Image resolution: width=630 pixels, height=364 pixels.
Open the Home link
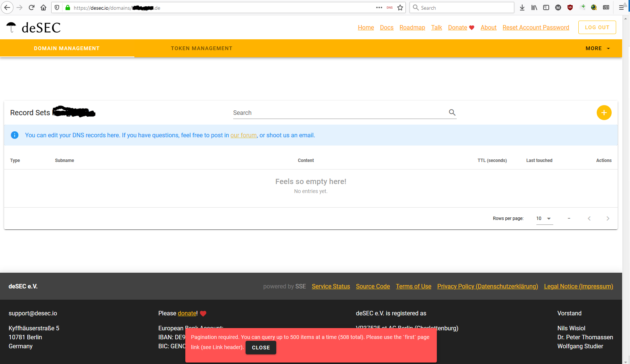tap(366, 27)
